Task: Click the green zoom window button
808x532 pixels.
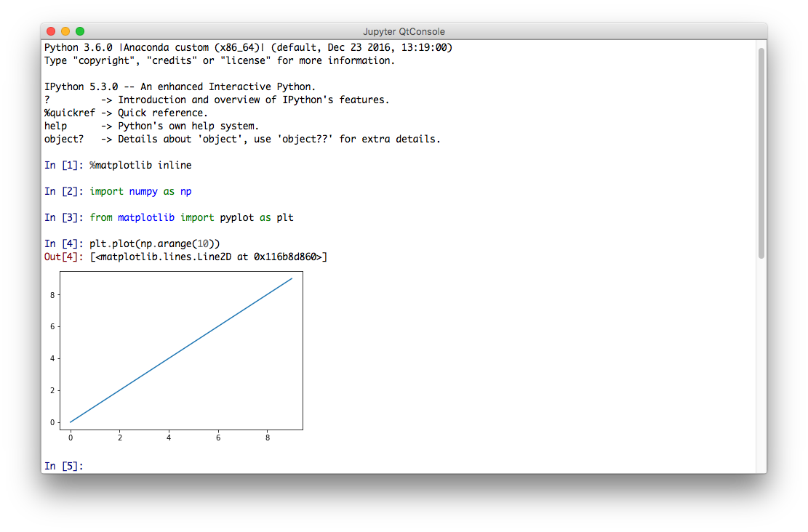Action: click(x=80, y=31)
